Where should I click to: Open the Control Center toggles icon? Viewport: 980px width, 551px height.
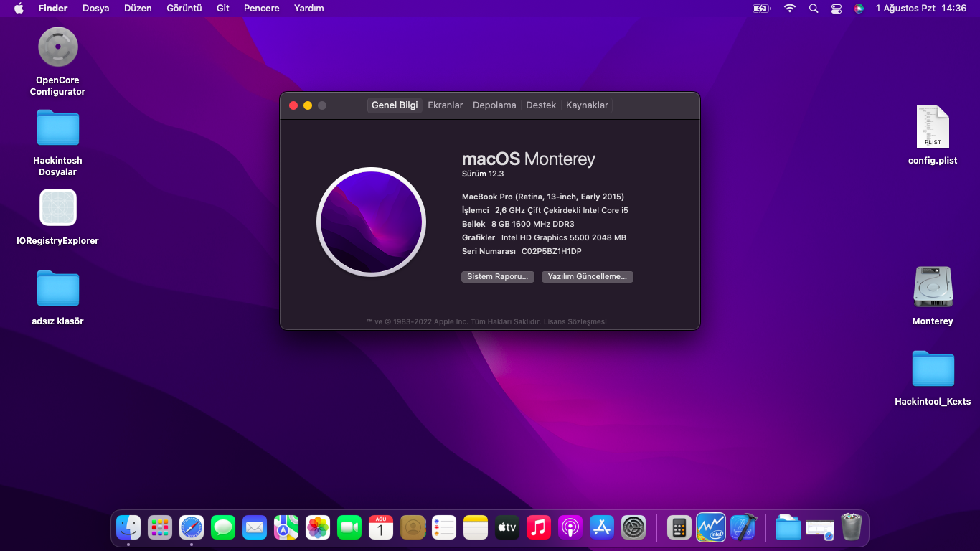click(x=837, y=9)
